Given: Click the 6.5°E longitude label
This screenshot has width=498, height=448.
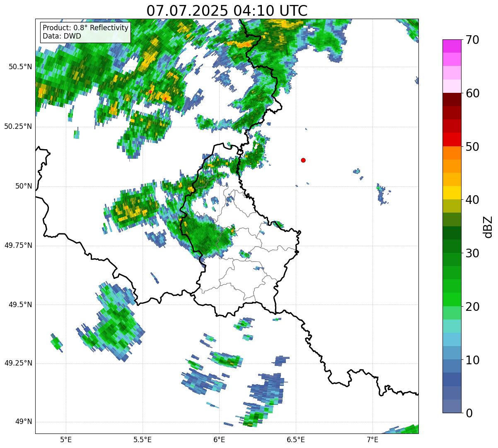Looking at the screenshot, I should coord(296,439).
